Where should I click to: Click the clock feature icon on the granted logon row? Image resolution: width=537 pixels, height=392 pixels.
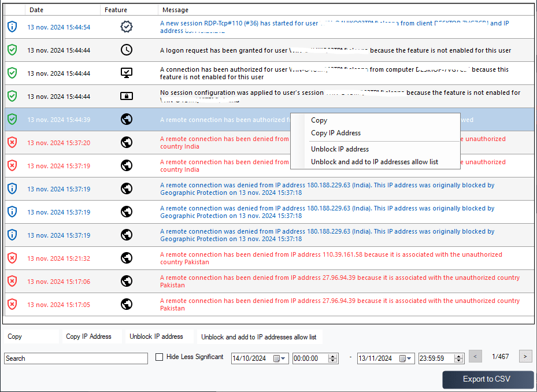(126, 50)
